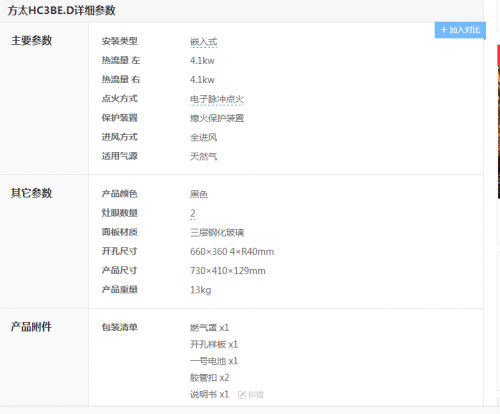Select the 点火方式 label
This screenshot has height=414, width=500.
tap(120, 99)
